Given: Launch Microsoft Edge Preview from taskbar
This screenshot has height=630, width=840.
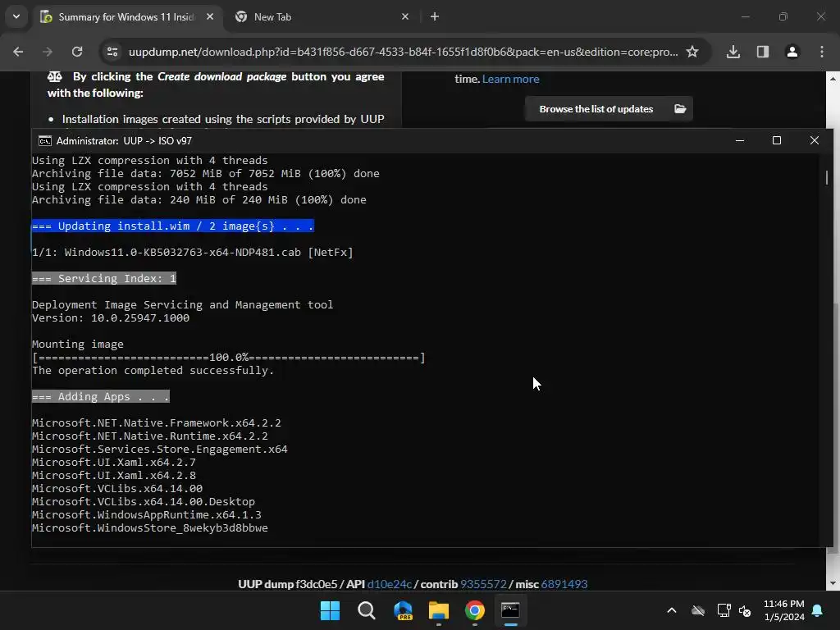Looking at the screenshot, I should 403,610.
